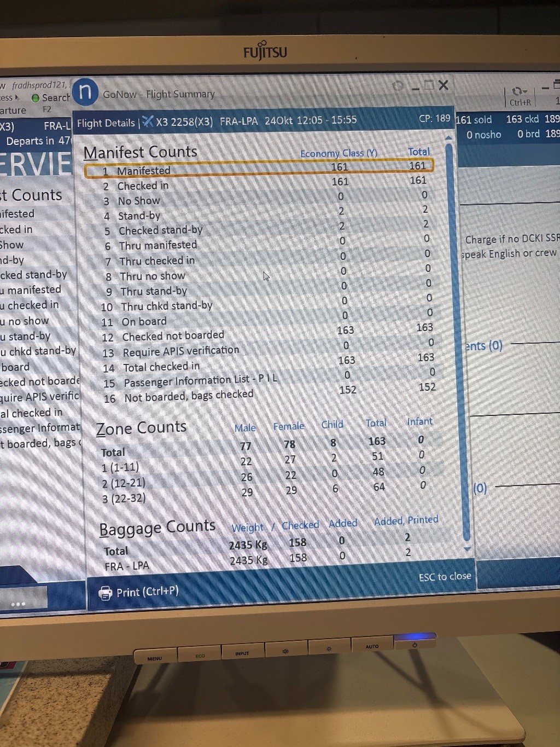Print the flight summary via Print (Ctrl+P)
Viewport: 560px width, 747px height.
pos(139,592)
